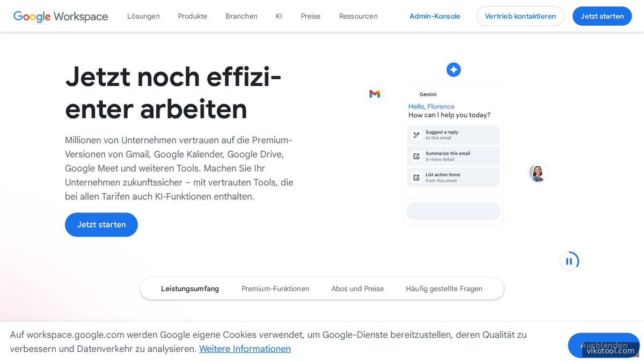The width and height of the screenshot is (644, 362).
Task: Click the blue Gemini spark icon above the card
Action: (453, 70)
